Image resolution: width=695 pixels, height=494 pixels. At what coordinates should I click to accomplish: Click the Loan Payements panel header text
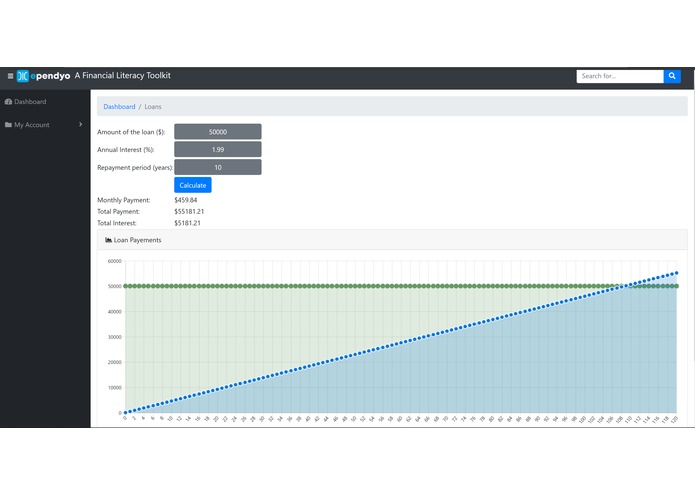tap(137, 240)
